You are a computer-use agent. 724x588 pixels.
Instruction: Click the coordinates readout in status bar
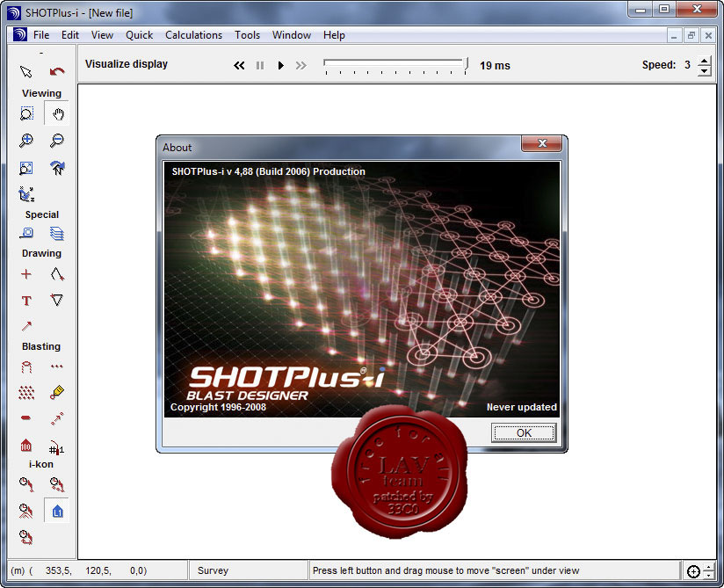[x=98, y=570]
